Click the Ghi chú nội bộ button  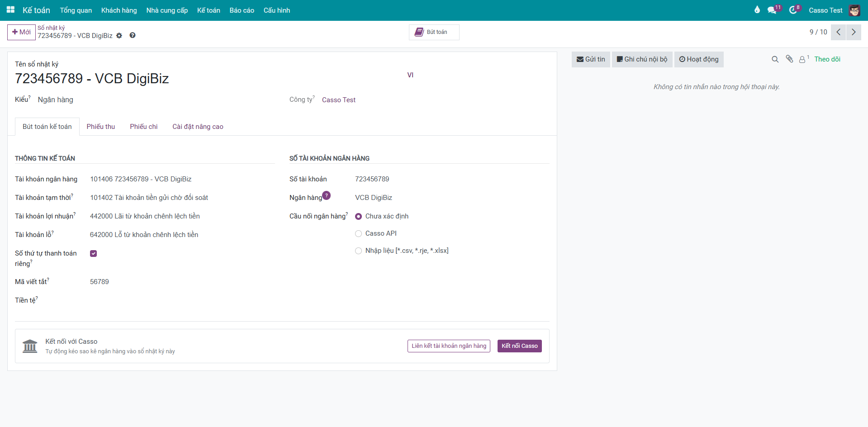click(642, 59)
